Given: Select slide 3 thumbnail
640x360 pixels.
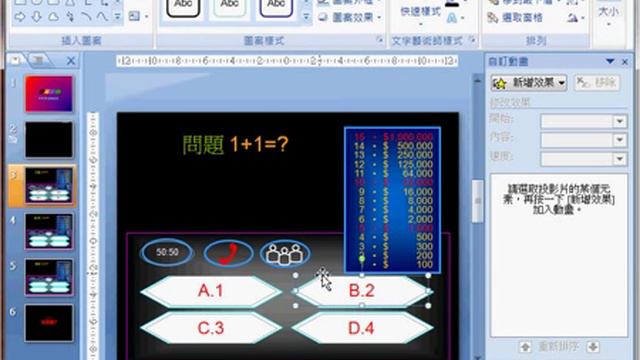Looking at the screenshot, I should click(x=49, y=186).
